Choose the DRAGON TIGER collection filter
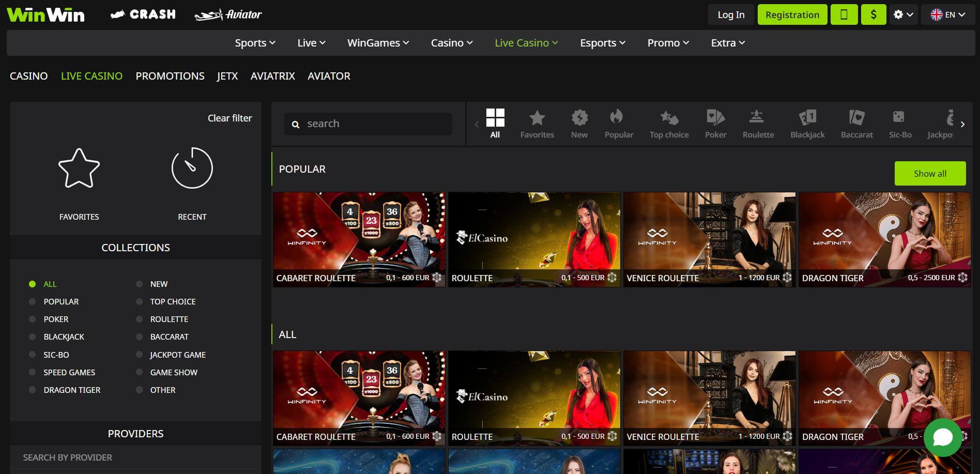This screenshot has width=980, height=474. click(x=33, y=390)
